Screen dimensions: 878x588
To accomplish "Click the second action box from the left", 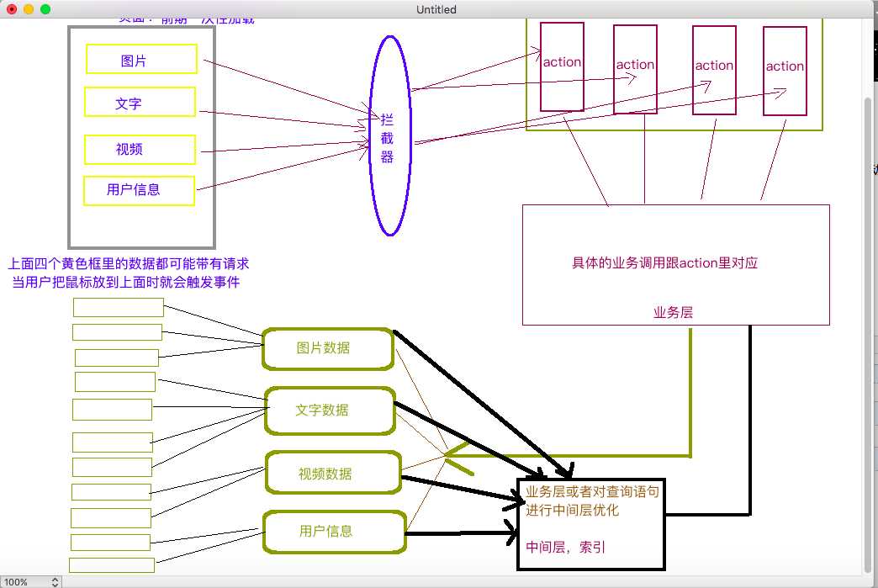I will 635,69.
